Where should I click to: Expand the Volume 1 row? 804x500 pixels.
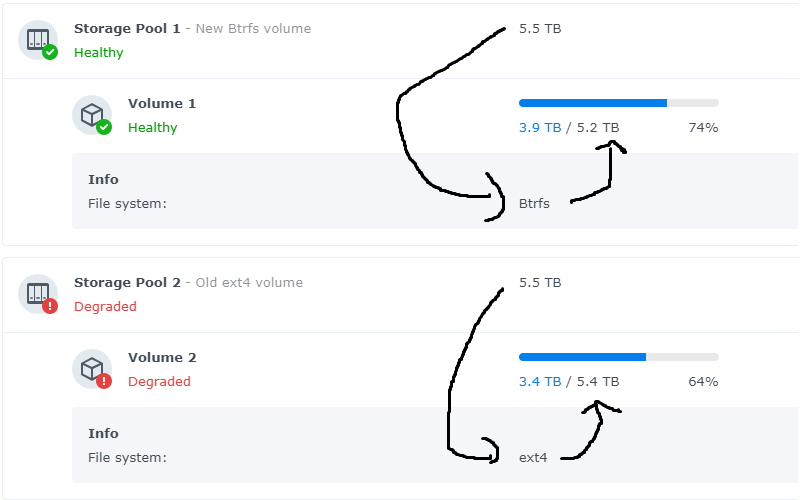[x=400, y=115]
